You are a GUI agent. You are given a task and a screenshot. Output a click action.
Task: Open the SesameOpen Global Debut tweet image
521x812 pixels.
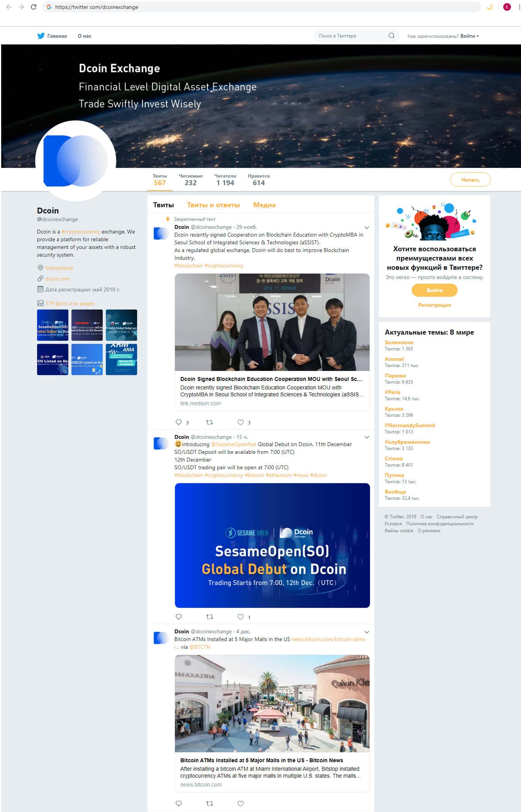(x=272, y=545)
